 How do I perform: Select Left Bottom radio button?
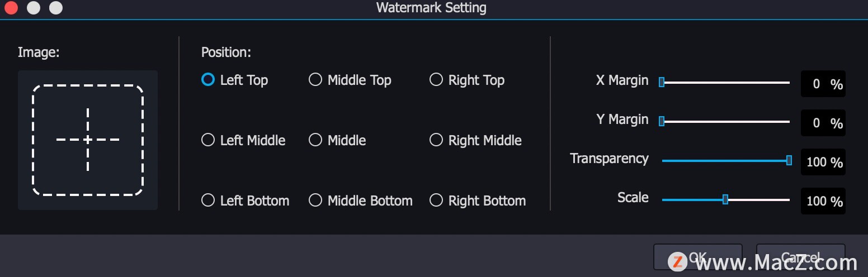pos(246,200)
